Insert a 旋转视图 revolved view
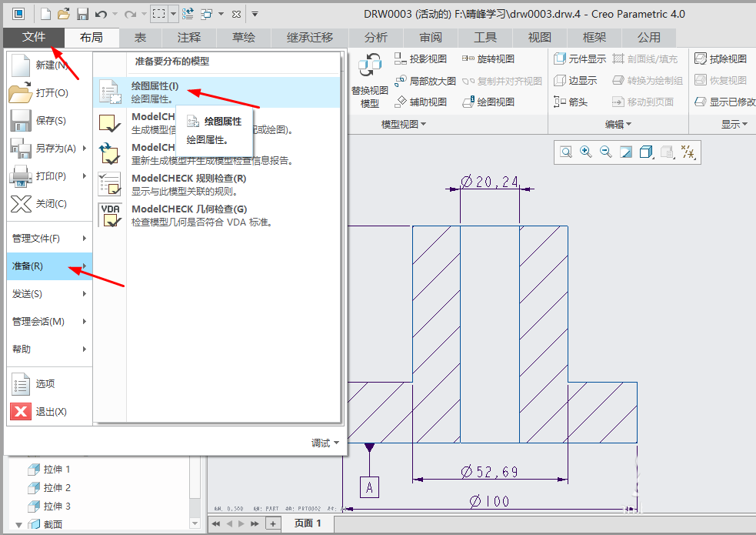The width and height of the screenshot is (756, 535). tap(488, 59)
